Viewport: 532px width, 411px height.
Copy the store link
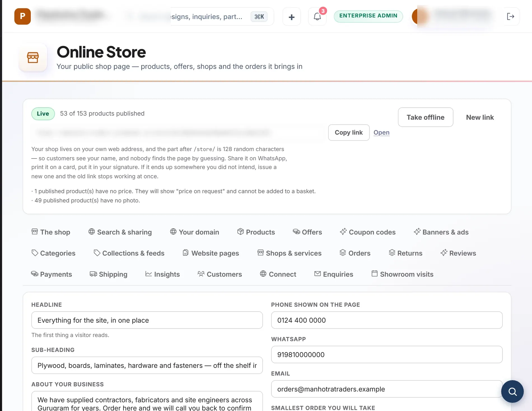click(x=349, y=133)
